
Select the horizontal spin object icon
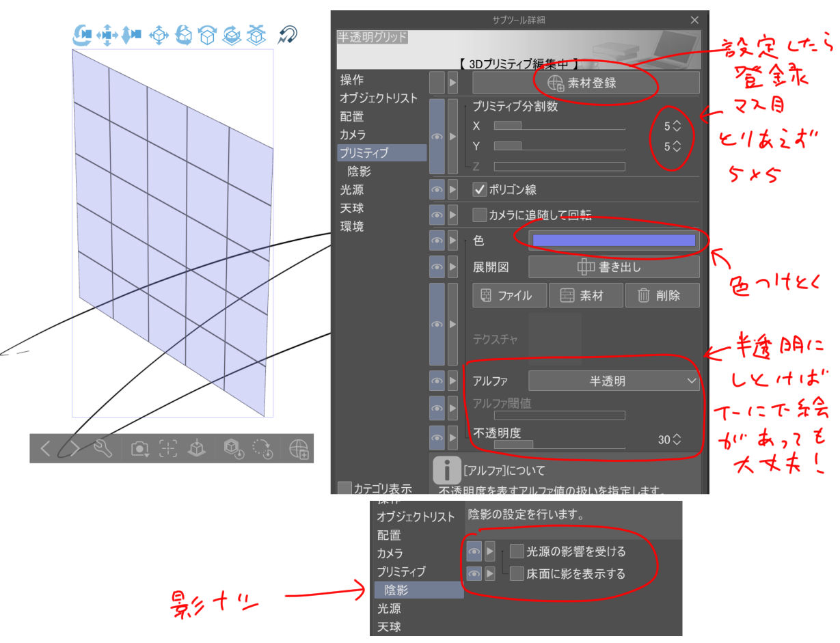coord(232,34)
